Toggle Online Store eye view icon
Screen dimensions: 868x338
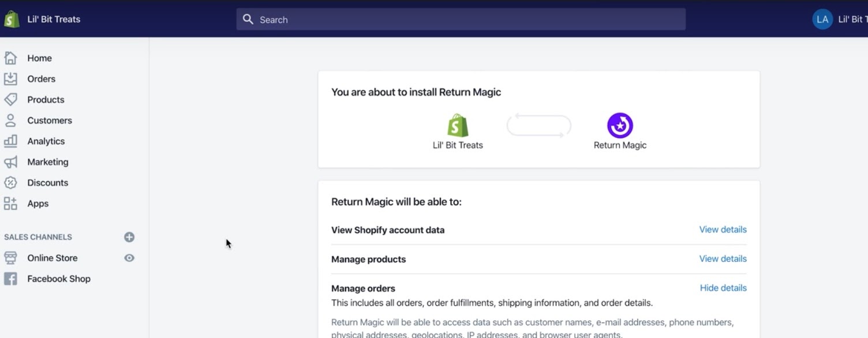pos(129,258)
